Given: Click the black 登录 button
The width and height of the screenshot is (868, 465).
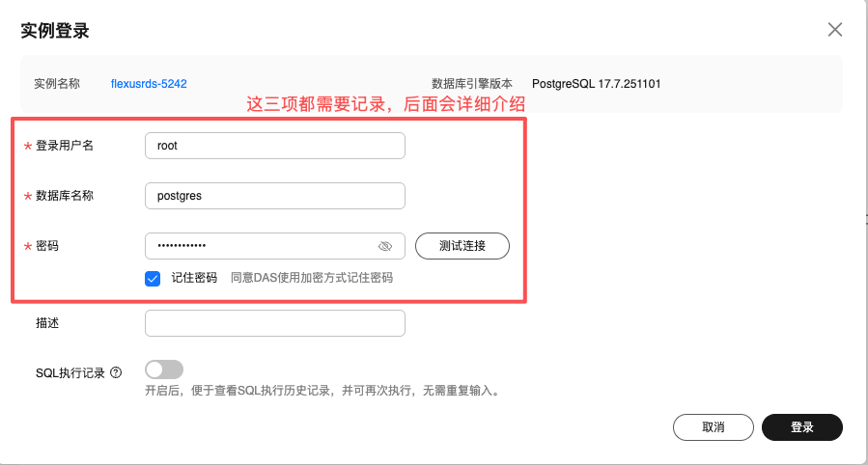Looking at the screenshot, I should (x=802, y=427).
